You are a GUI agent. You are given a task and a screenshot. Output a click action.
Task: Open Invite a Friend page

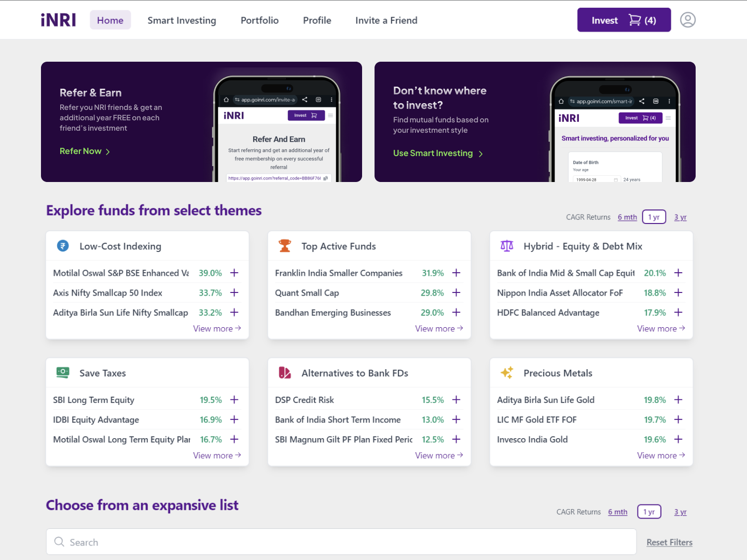coord(386,20)
